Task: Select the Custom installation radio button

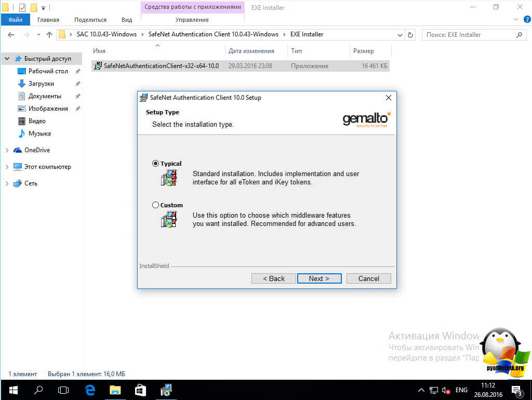Action: (x=155, y=205)
